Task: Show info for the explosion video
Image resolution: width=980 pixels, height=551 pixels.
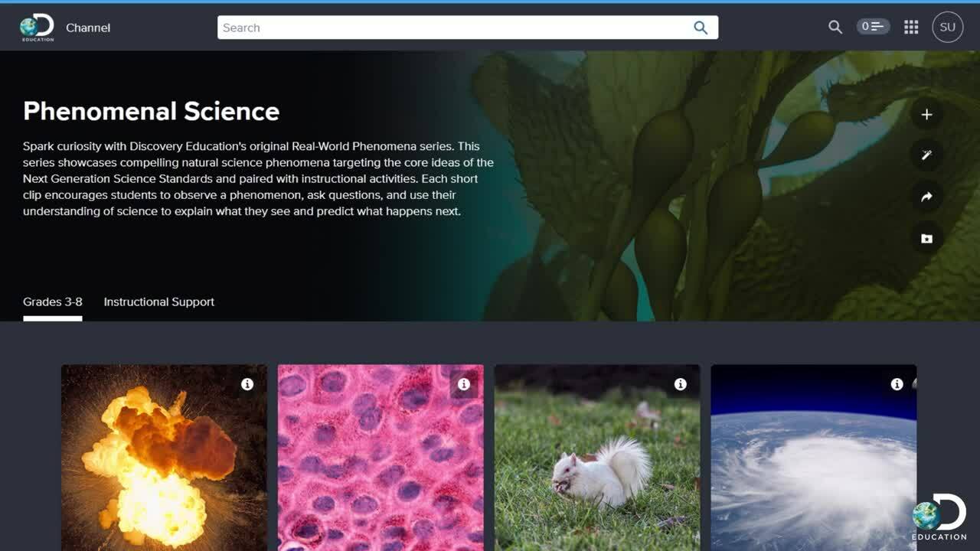Action: point(247,384)
